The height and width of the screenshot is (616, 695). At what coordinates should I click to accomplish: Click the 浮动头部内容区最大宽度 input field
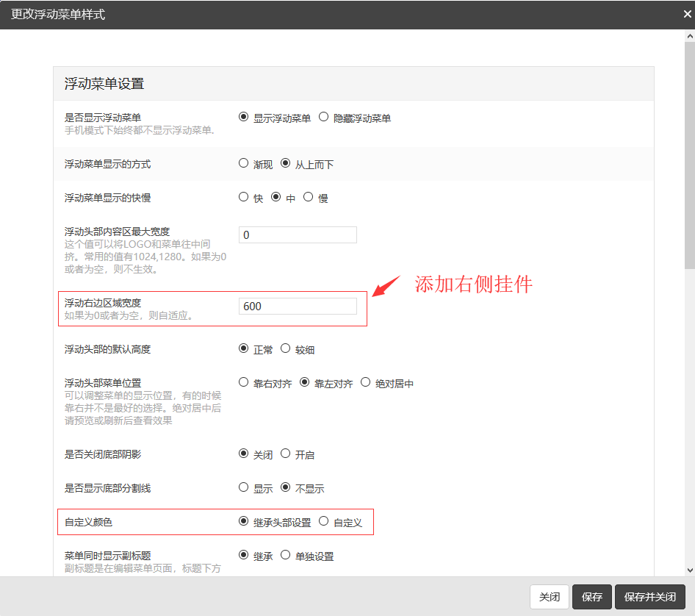[298, 235]
